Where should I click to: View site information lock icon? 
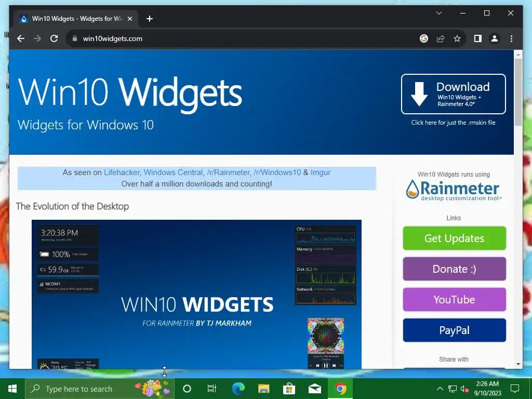tap(75, 38)
